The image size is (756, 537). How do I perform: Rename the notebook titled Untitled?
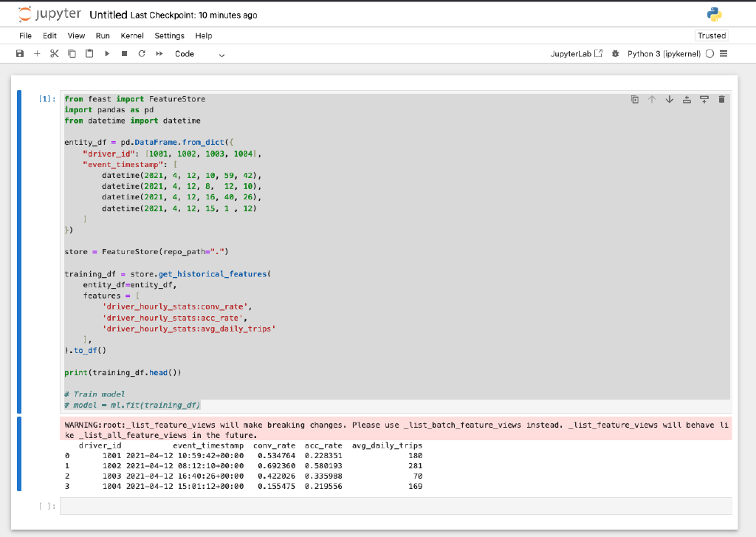(x=109, y=15)
